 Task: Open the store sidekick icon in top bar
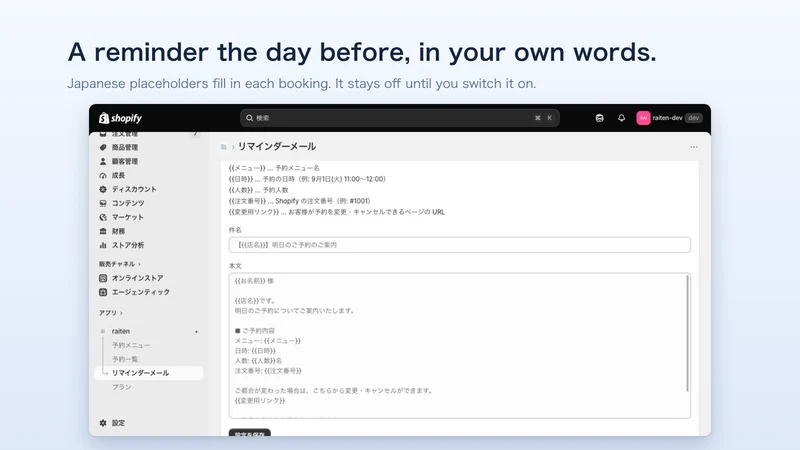[x=599, y=118]
